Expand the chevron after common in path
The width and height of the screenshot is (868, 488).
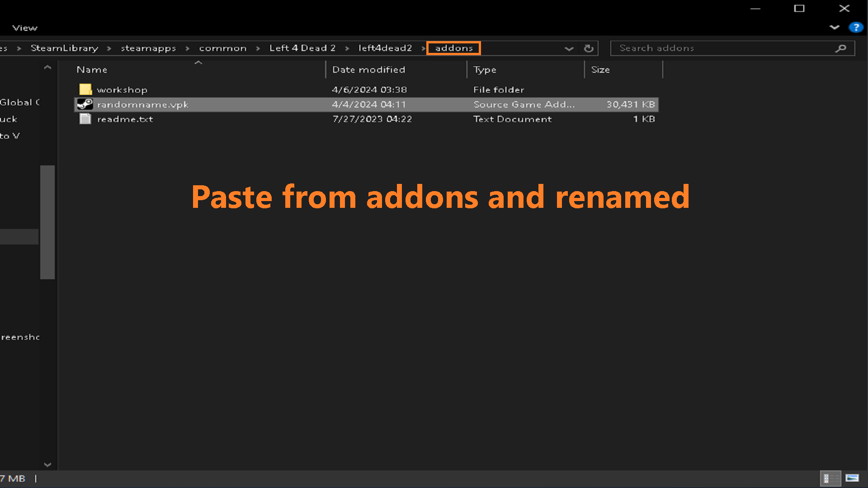coord(258,48)
